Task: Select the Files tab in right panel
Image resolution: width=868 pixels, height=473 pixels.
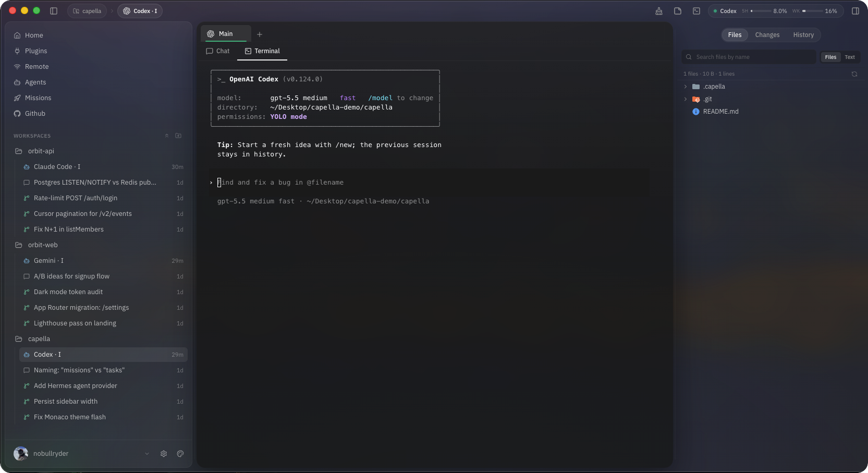Action: point(735,35)
